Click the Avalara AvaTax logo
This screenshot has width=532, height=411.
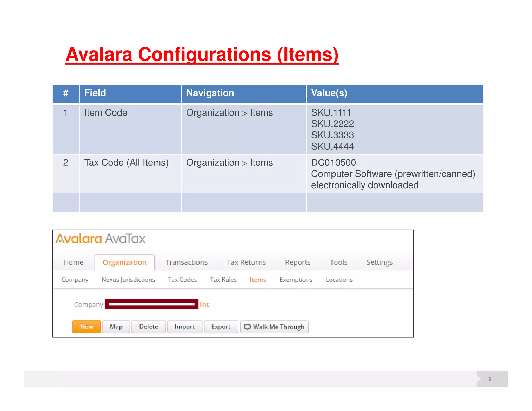click(x=101, y=238)
